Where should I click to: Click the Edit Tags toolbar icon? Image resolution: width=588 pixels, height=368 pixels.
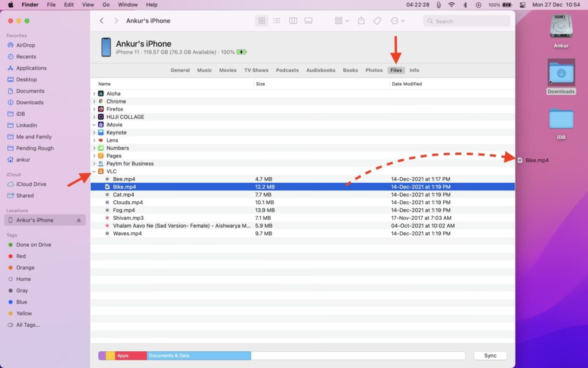coord(377,21)
